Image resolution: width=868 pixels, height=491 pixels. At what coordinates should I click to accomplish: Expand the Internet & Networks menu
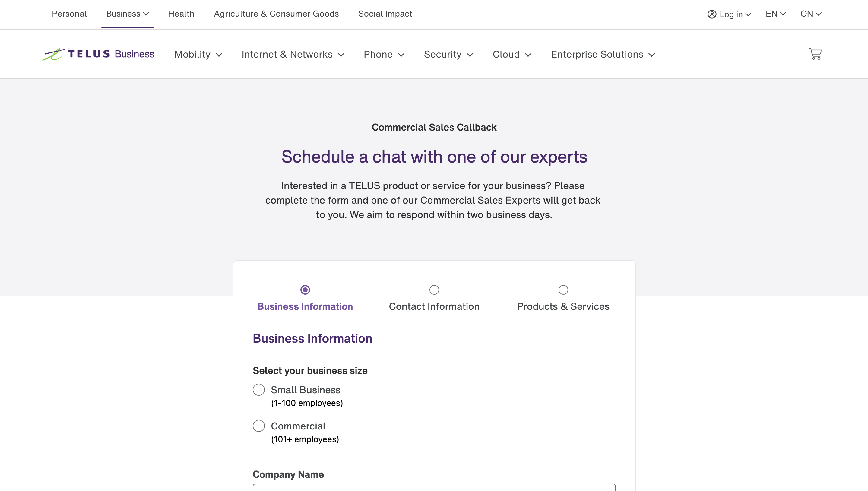(293, 54)
